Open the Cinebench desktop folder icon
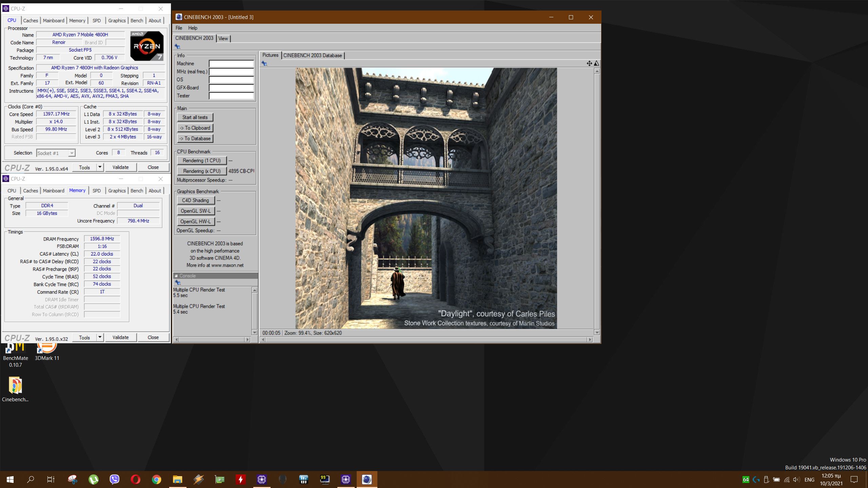Image resolution: width=868 pixels, height=488 pixels. click(x=15, y=389)
